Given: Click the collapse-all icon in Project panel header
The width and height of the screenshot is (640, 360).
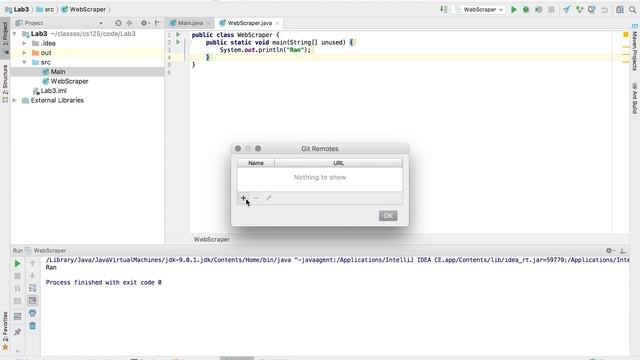Looking at the screenshot, I should coord(129,23).
